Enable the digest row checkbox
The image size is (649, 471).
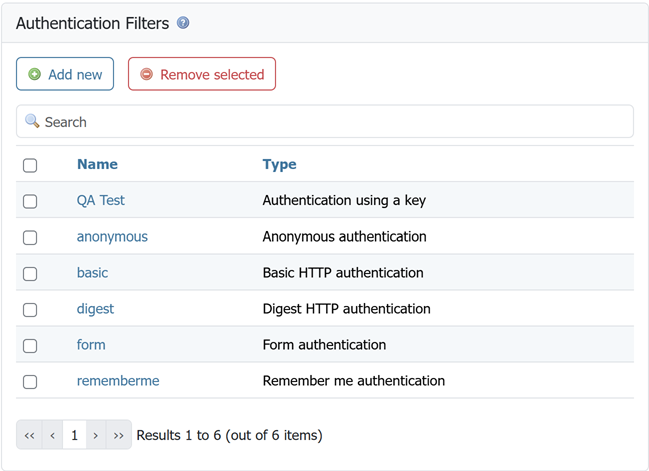coord(30,309)
